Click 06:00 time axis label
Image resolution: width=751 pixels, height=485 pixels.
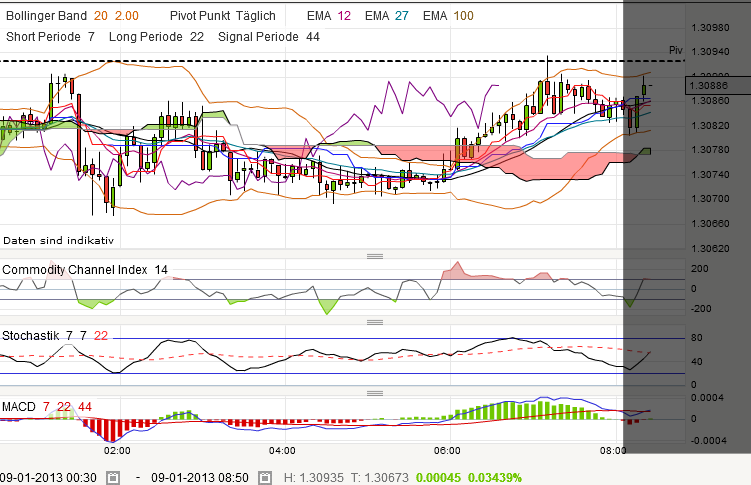tap(447, 451)
